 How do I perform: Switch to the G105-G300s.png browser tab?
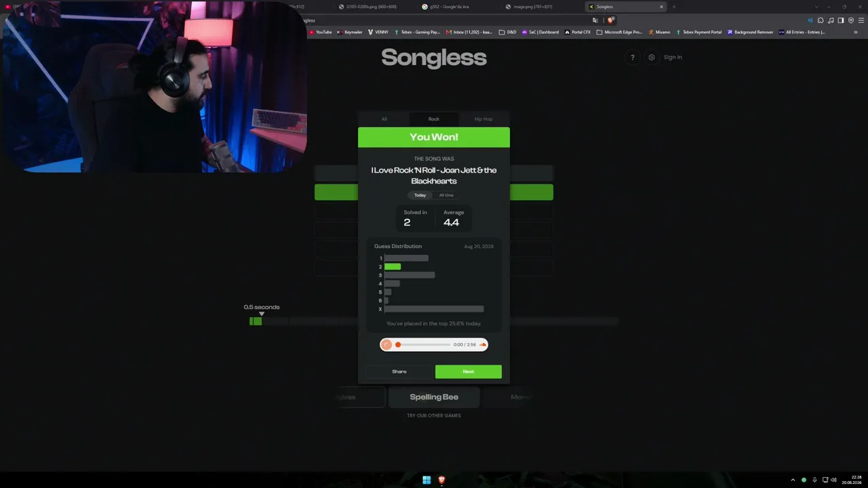coord(372,7)
